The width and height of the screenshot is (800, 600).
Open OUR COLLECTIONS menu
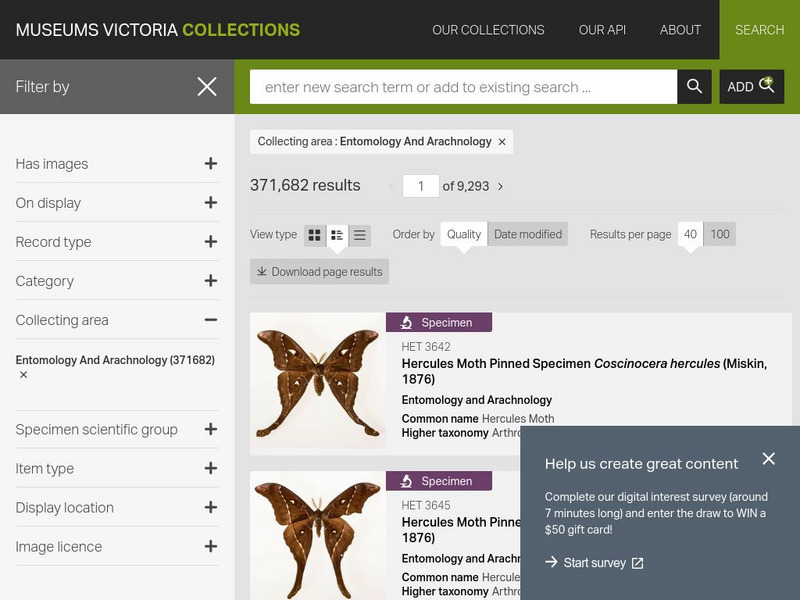(x=488, y=30)
